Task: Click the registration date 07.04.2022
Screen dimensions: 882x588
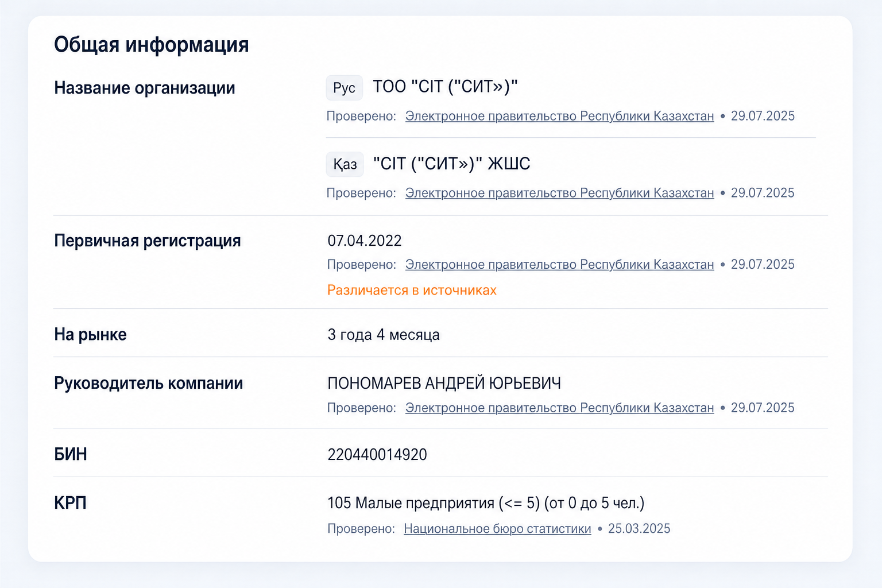Action: pyautogui.click(x=365, y=241)
